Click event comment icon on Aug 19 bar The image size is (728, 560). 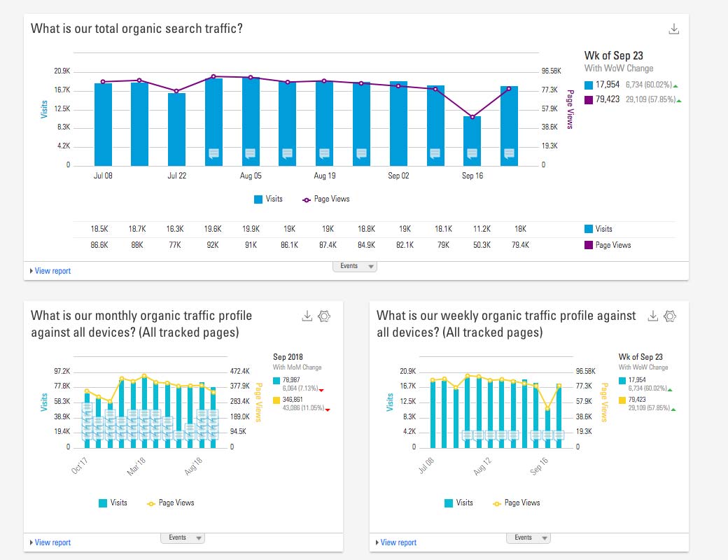pos(324,153)
